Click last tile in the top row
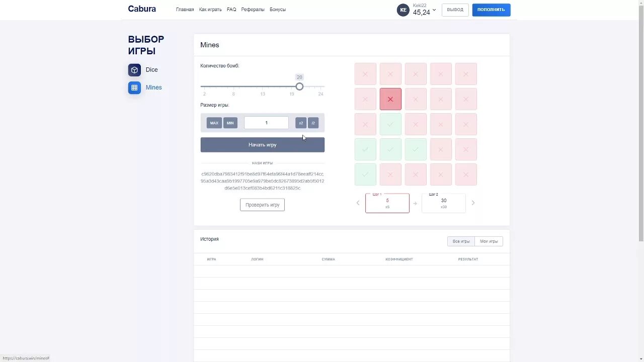Viewport: 644px width, 362px height. (x=466, y=74)
